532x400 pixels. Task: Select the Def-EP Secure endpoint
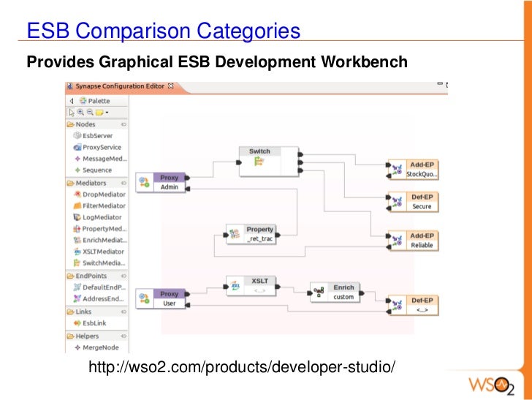pyautogui.click(x=414, y=202)
